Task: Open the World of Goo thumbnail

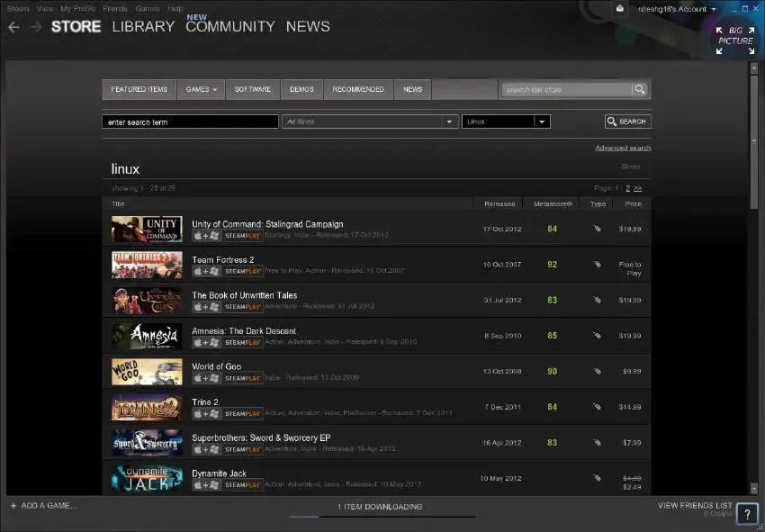Action: (147, 372)
